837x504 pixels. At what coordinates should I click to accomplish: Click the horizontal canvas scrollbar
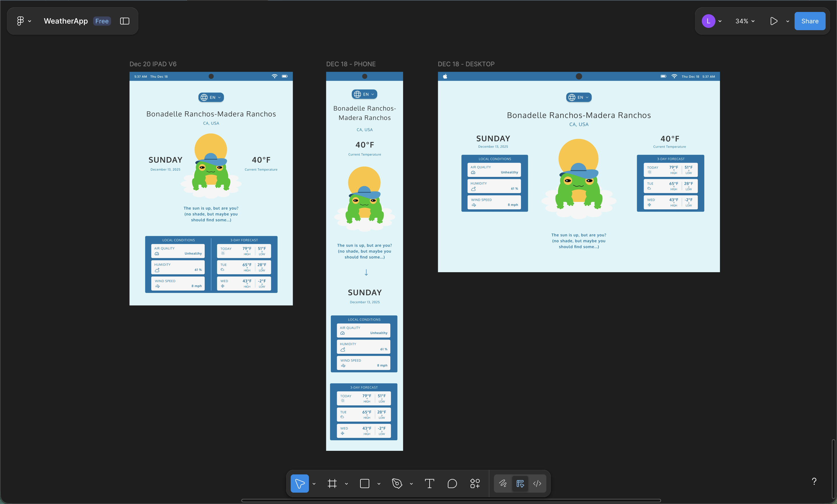point(451,500)
